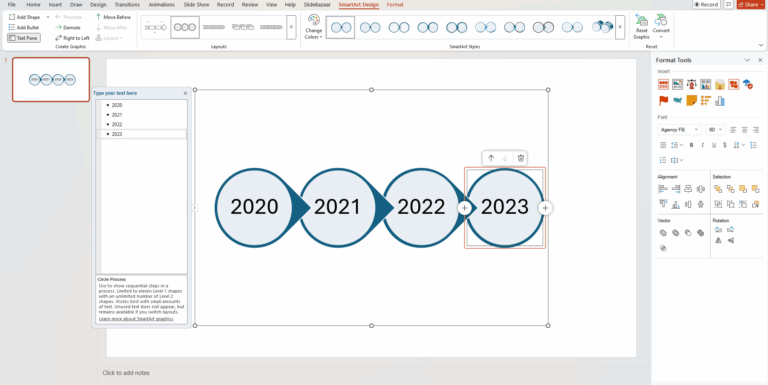Toggle Italic in Format Tools
Screen dimensions: 768x385
[702, 145]
